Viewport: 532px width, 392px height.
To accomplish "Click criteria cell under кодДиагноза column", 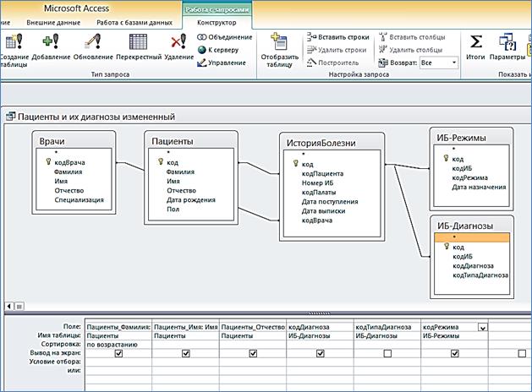I will [x=320, y=362].
